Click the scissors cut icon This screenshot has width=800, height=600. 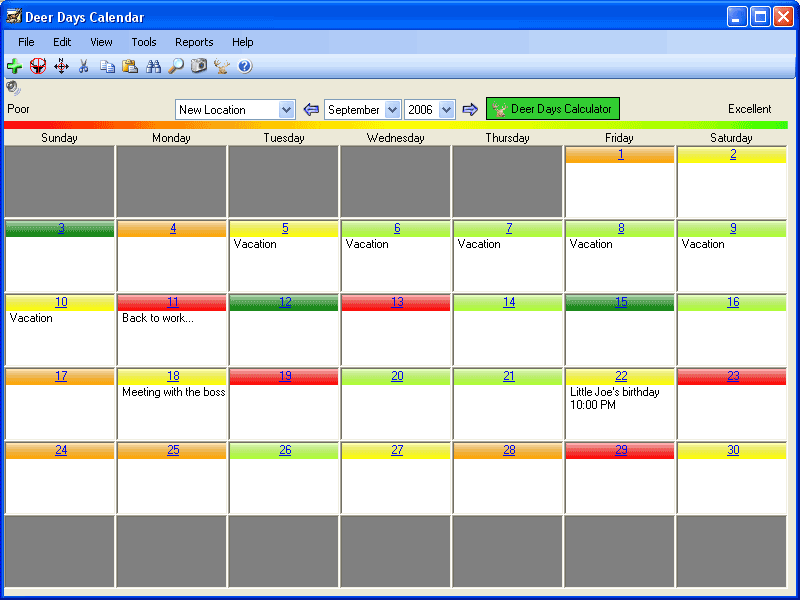[x=84, y=66]
